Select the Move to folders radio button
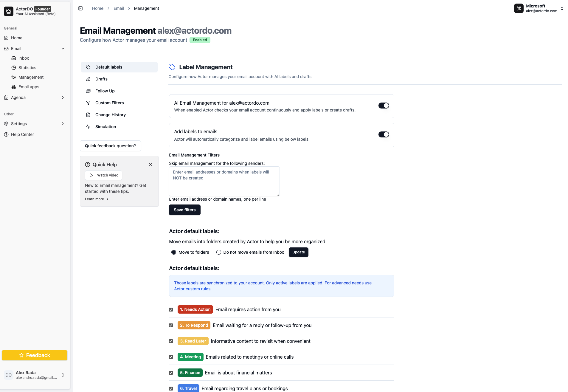The image size is (568, 392). tap(174, 252)
